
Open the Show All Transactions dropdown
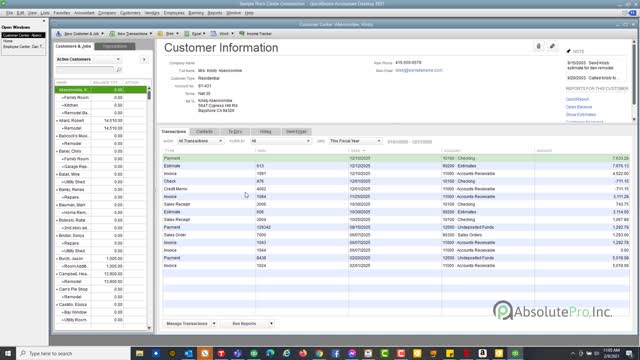click(200, 141)
